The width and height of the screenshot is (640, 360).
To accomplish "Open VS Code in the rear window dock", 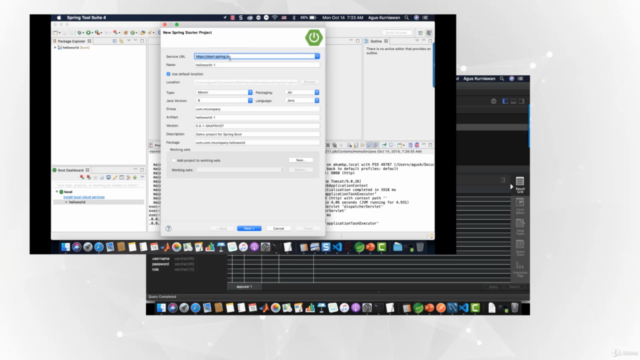I will point(464,308).
